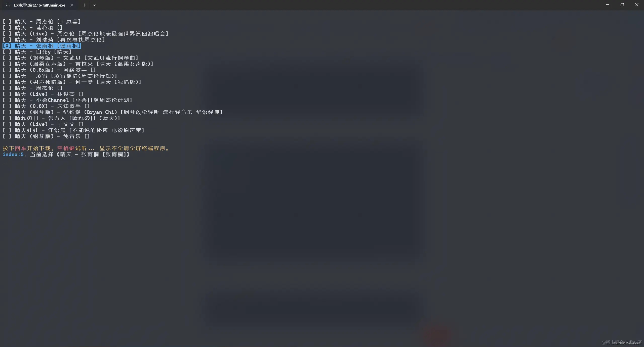
Task: Check the box for 晴天 - 周杰伦 [叶惠美]
Action: pyautogui.click(x=7, y=22)
